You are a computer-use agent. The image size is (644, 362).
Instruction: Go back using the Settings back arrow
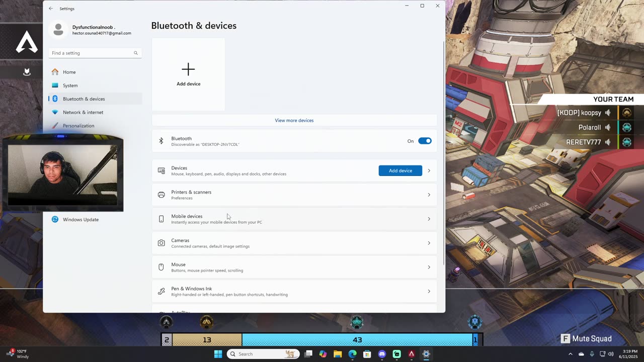coord(51,9)
